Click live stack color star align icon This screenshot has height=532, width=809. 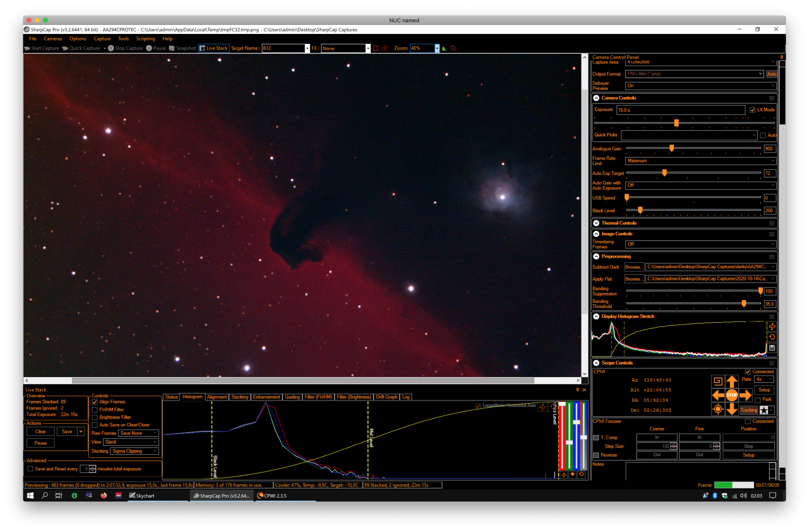(x=572, y=475)
